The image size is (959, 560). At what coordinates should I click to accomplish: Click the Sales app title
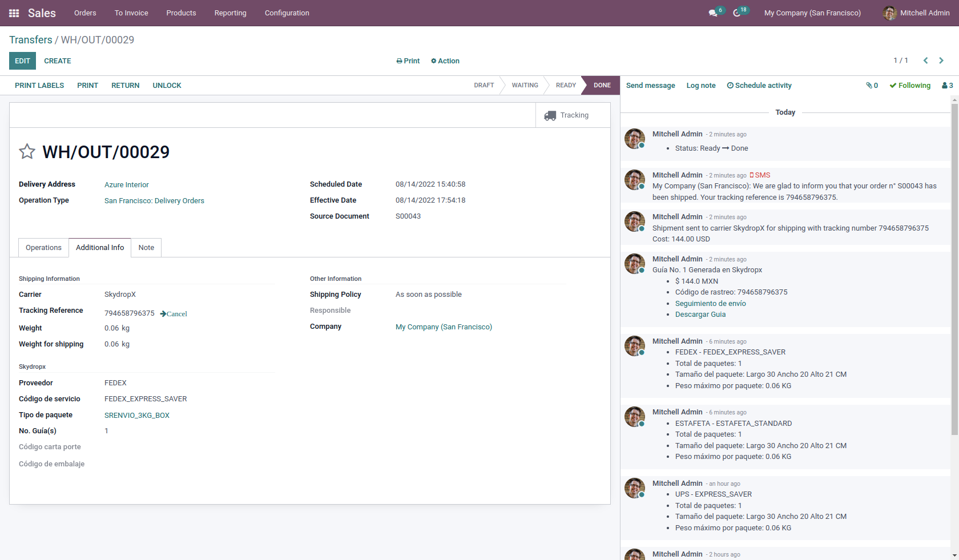(x=42, y=13)
